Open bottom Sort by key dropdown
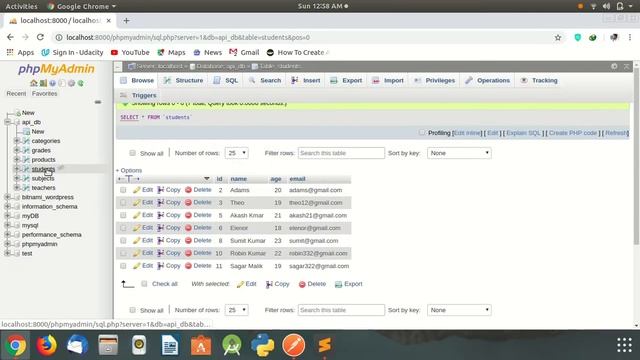640x360 pixels. [x=459, y=310]
